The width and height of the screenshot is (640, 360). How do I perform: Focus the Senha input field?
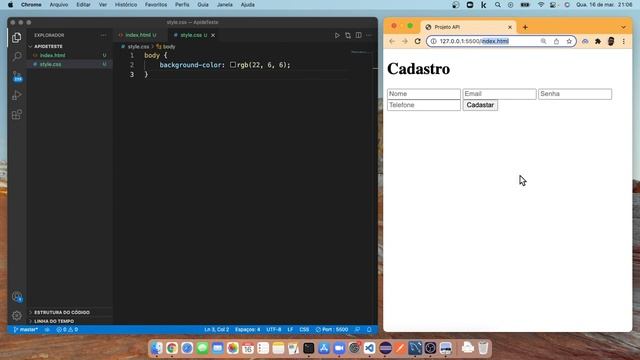[575, 94]
